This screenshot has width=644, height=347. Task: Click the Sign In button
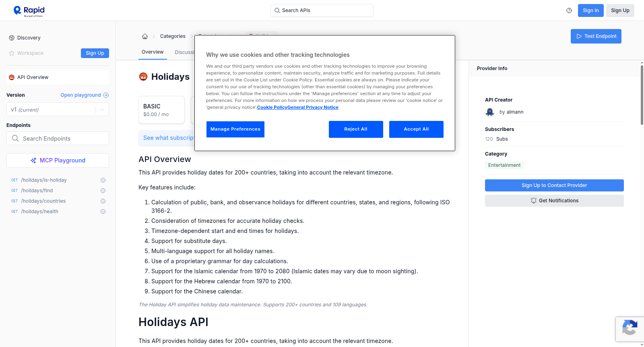click(590, 10)
